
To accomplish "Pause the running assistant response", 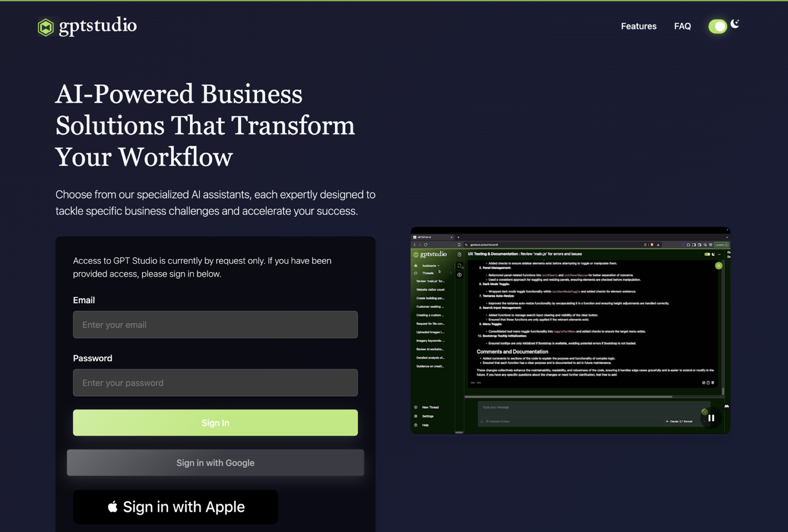I will [x=712, y=418].
